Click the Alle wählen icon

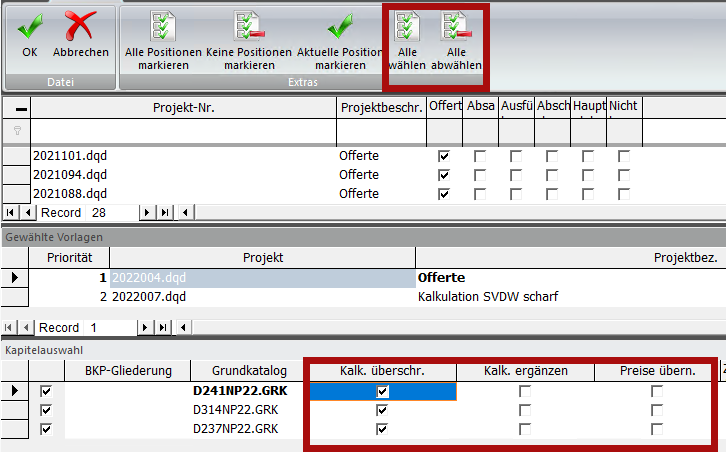(x=408, y=26)
